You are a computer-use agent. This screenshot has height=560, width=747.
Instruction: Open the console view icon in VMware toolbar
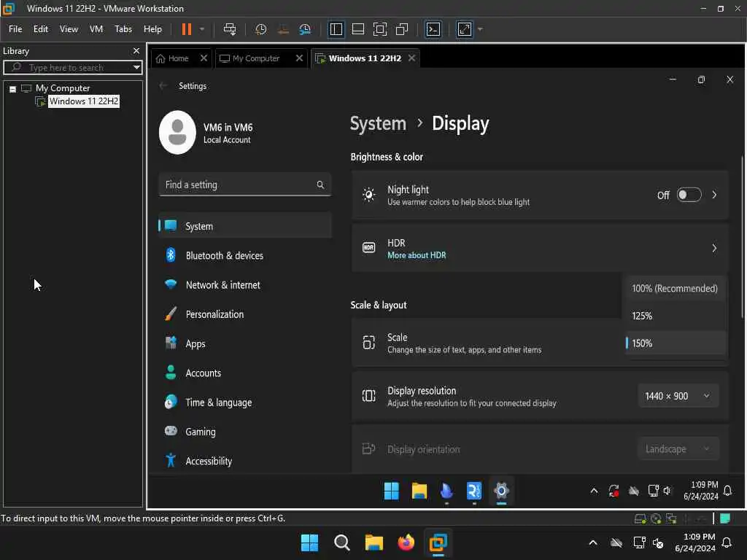(433, 29)
